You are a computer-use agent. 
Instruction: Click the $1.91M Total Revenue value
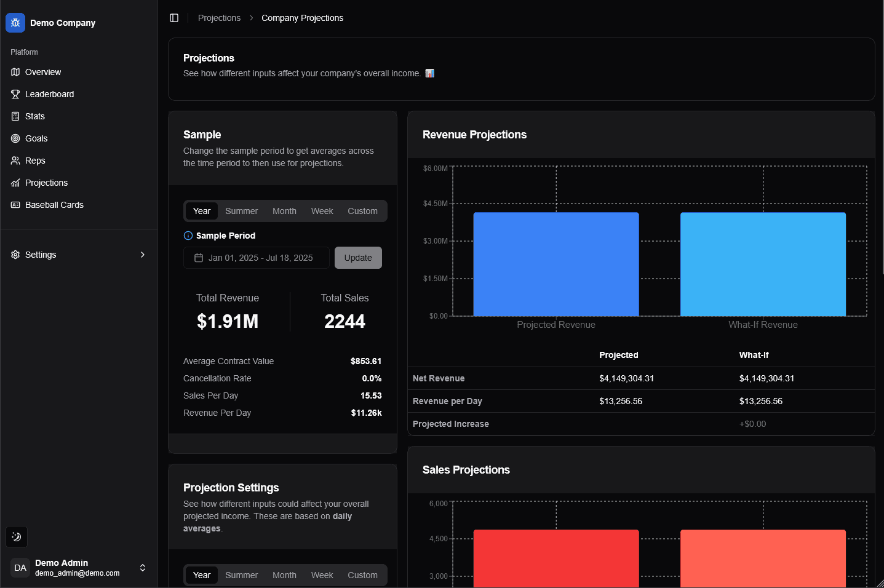coord(228,321)
